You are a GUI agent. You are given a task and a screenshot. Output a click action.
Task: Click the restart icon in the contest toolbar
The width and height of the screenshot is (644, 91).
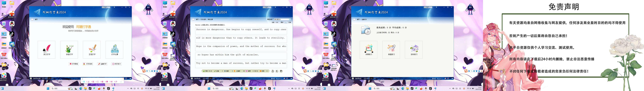tap(273, 71)
